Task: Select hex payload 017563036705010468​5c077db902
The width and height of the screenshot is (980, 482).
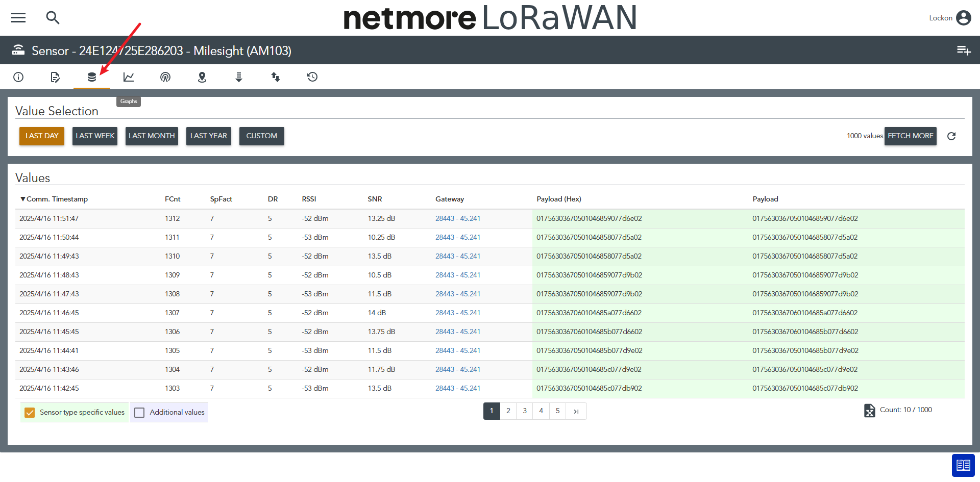Action: [x=589, y=388]
